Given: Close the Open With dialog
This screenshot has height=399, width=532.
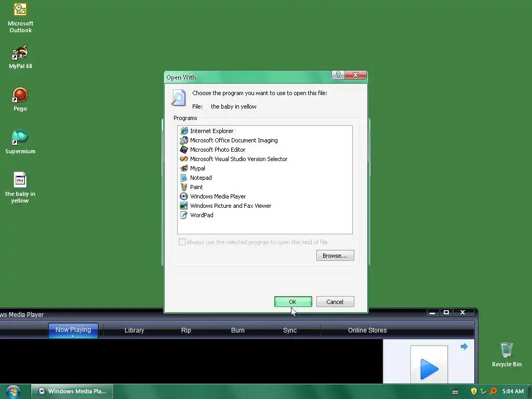Looking at the screenshot, I should pyautogui.click(x=355, y=75).
